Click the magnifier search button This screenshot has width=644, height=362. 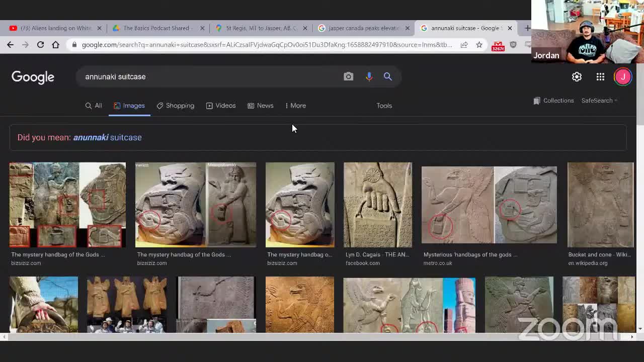387,76
